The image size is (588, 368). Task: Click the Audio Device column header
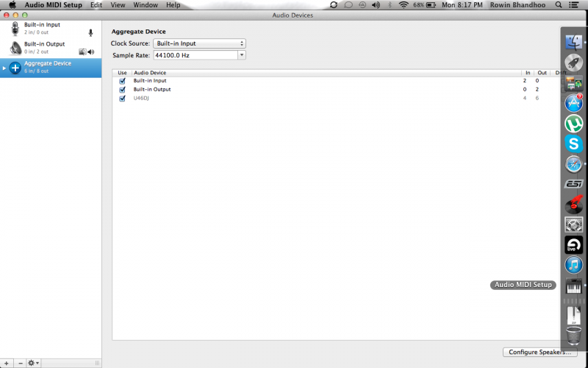150,73
